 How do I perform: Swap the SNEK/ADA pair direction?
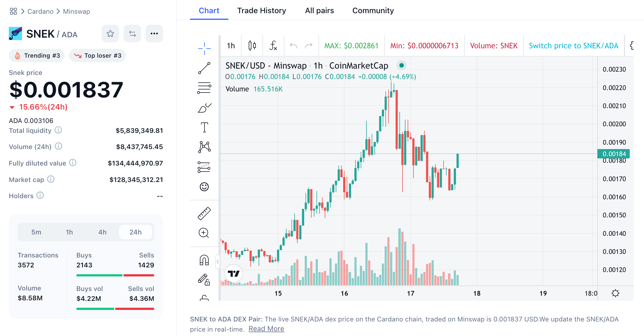coord(132,33)
